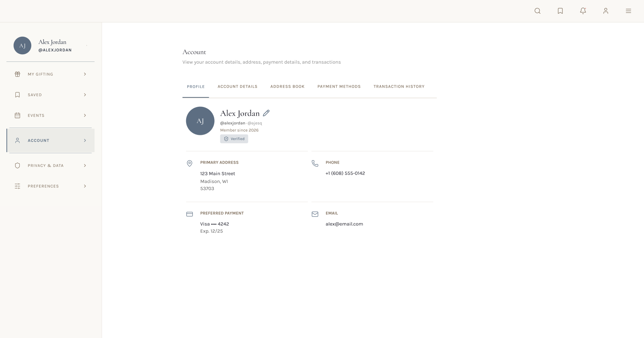Image resolution: width=644 pixels, height=338 pixels.
Task: Select Saved in the sidebar
Action: click(x=50, y=95)
